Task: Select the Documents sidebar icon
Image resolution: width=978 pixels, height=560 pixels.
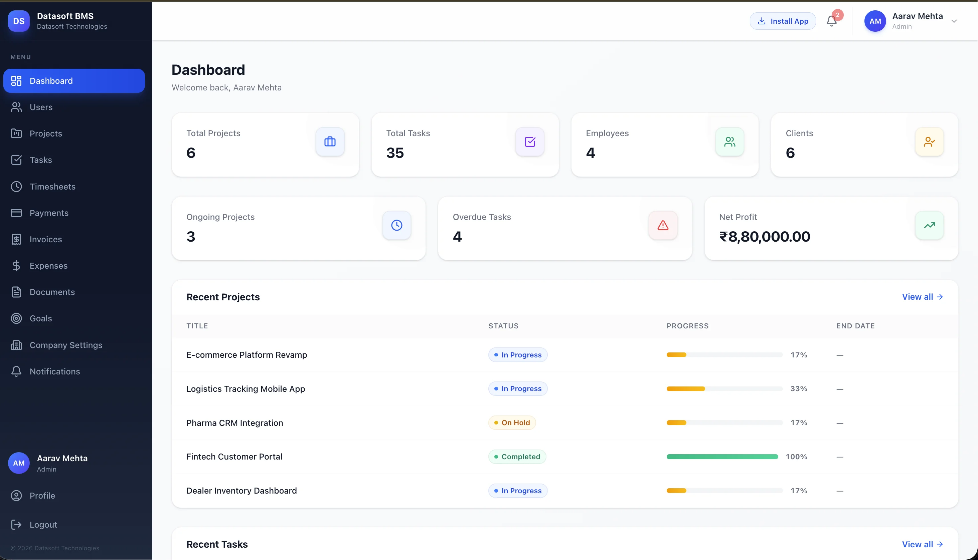Action: 17,292
